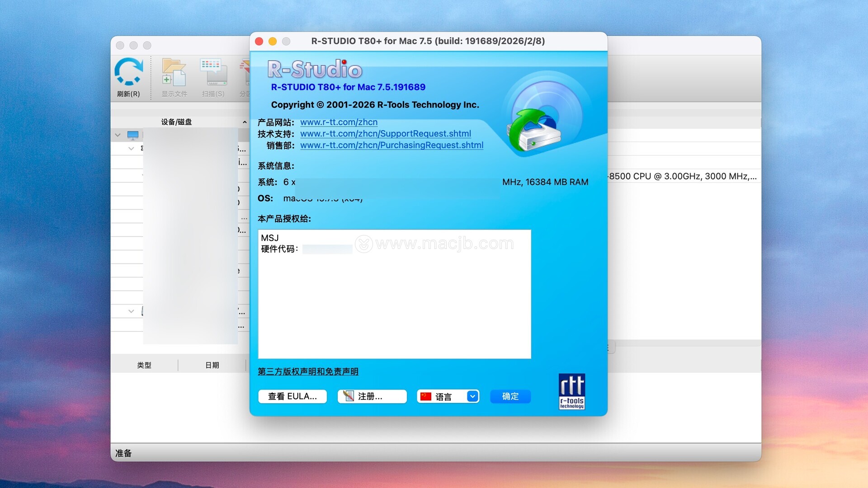Click the R-Studio logo in about dialog

[315, 70]
